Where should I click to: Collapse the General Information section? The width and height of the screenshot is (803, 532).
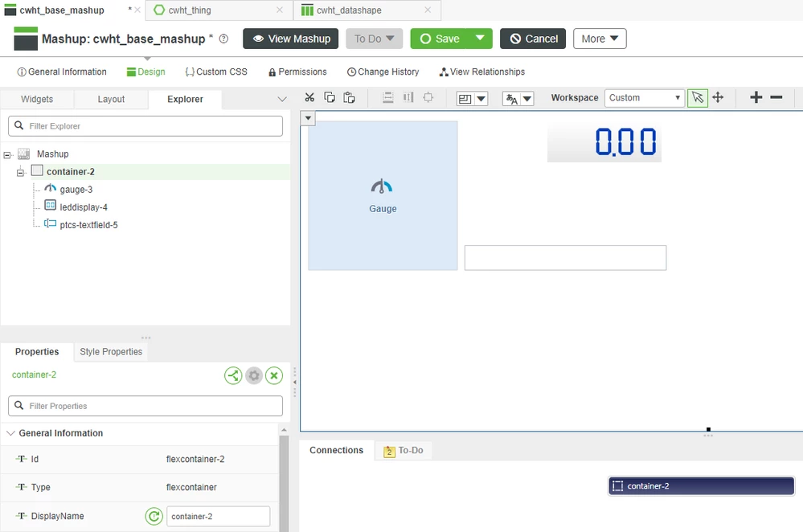coord(10,433)
